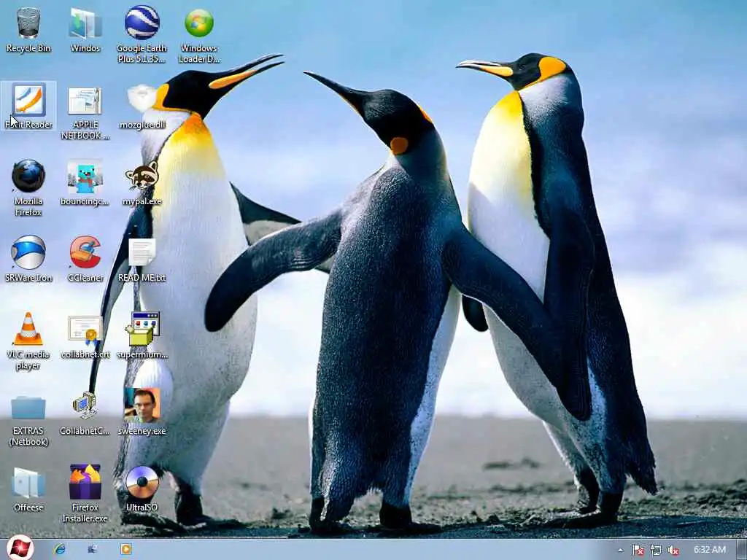Select the Windows Loader desktop icon
The width and height of the screenshot is (747, 560).
click(199, 35)
